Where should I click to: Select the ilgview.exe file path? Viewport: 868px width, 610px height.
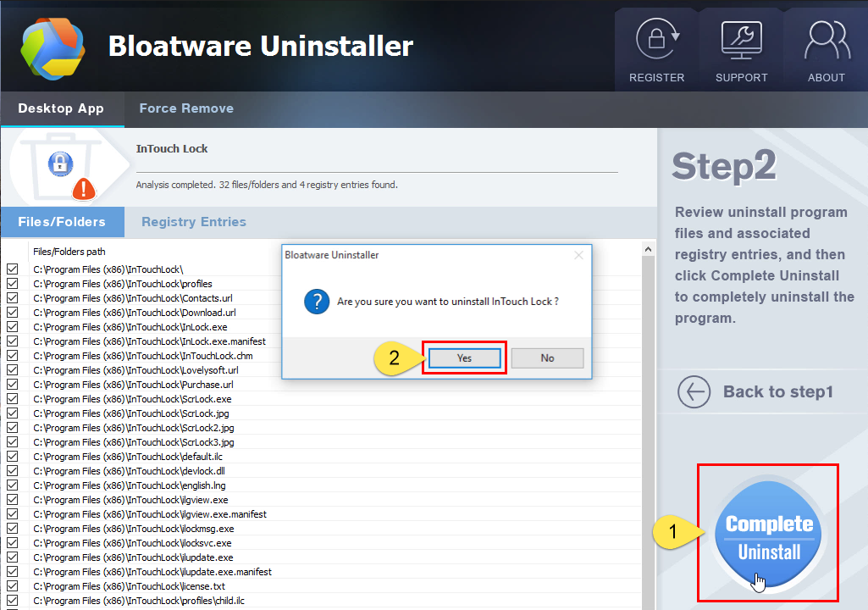[x=130, y=500]
